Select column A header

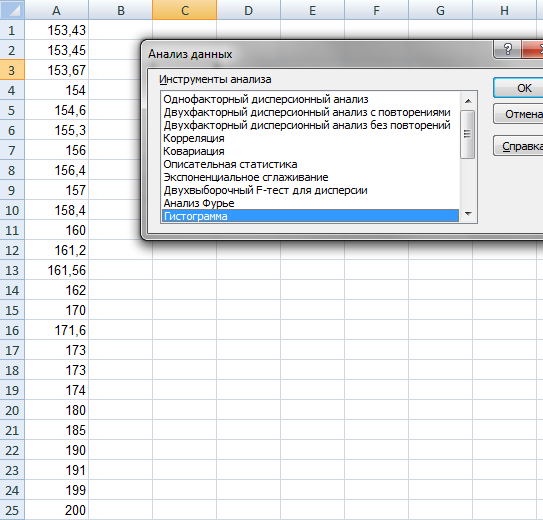point(56,10)
